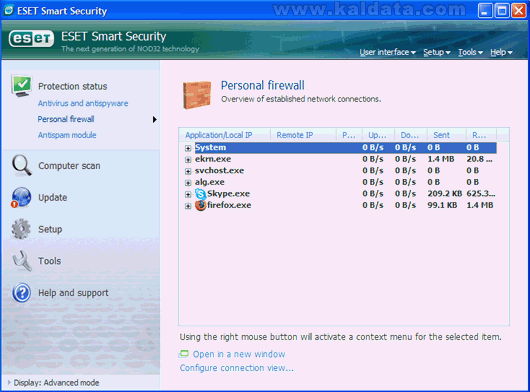Open the Tools dropdown in header
This screenshot has height=392, width=530.
coord(470,52)
